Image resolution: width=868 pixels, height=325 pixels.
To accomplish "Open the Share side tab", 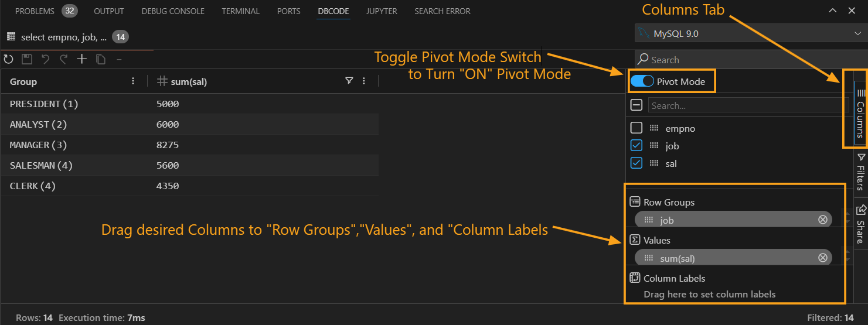I will pos(860,224).
